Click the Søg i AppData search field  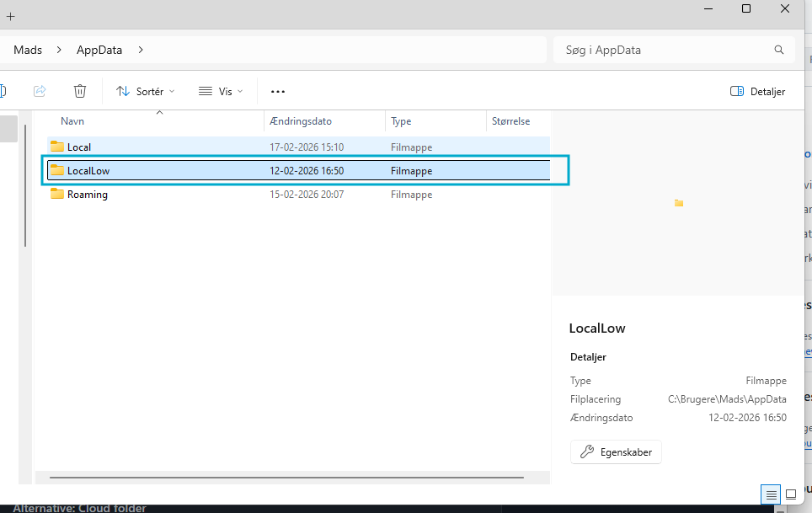tap(661, 50)
